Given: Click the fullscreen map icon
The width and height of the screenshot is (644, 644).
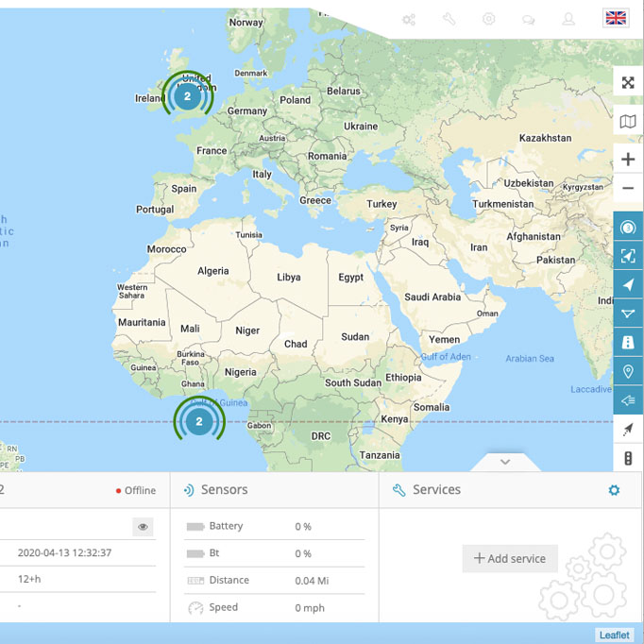Looking at the screenshot, I should pyautogui.click(x=628, y=83).
